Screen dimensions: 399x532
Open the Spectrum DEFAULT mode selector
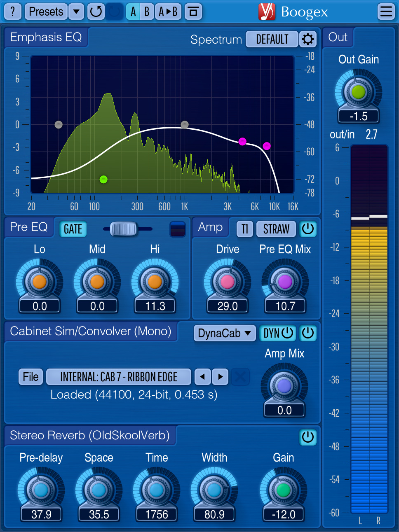(x=272, y=39)
